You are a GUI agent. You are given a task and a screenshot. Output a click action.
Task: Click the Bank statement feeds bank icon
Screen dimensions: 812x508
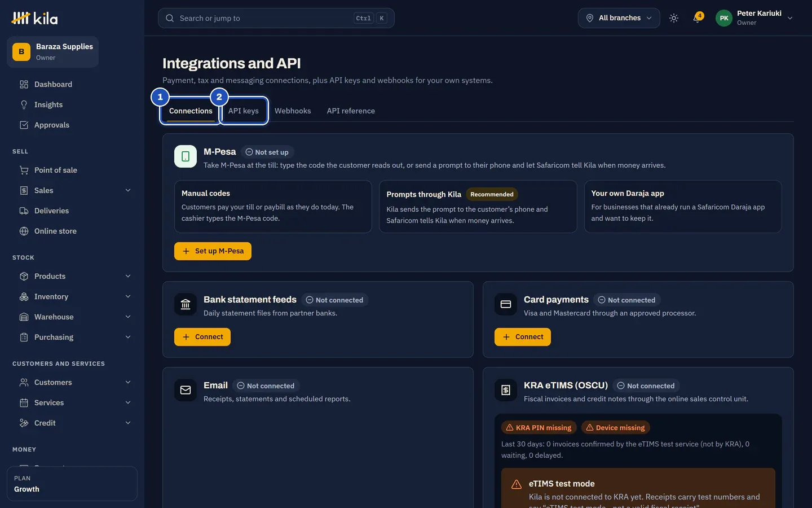pos(186,304)
